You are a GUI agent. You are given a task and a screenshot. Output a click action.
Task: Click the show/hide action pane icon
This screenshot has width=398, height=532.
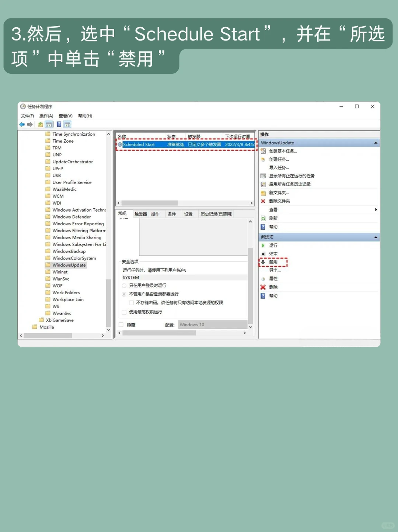(67, 125)
